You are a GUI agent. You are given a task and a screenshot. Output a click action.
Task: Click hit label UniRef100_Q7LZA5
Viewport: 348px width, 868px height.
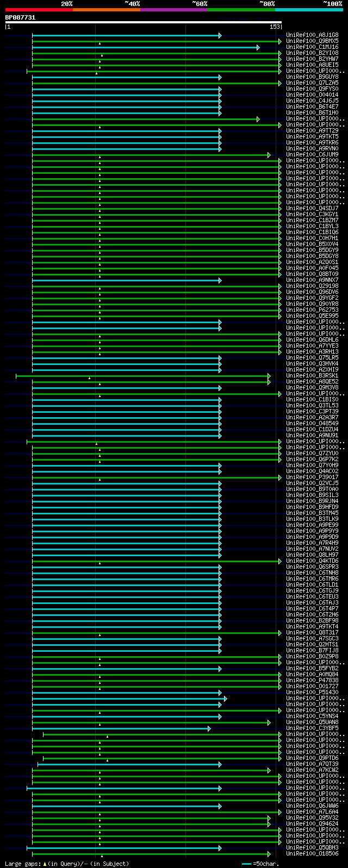point(312,83)
